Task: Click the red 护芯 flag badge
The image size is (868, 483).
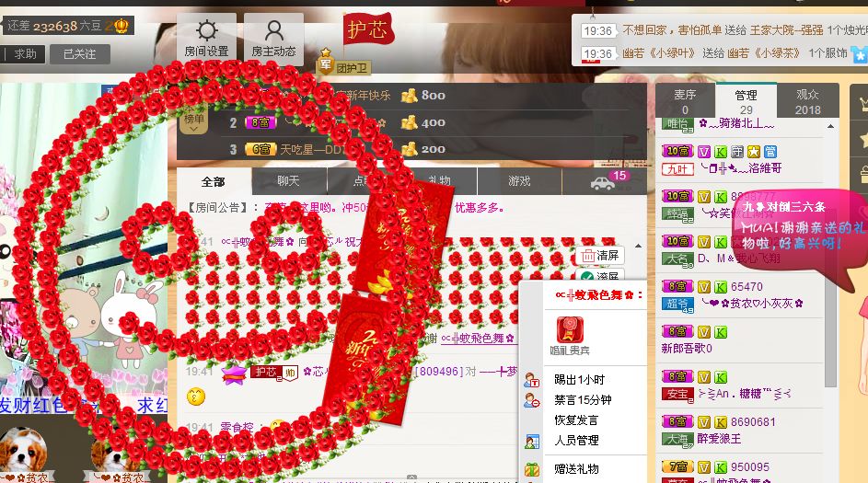Action: (x=367, y=29)
